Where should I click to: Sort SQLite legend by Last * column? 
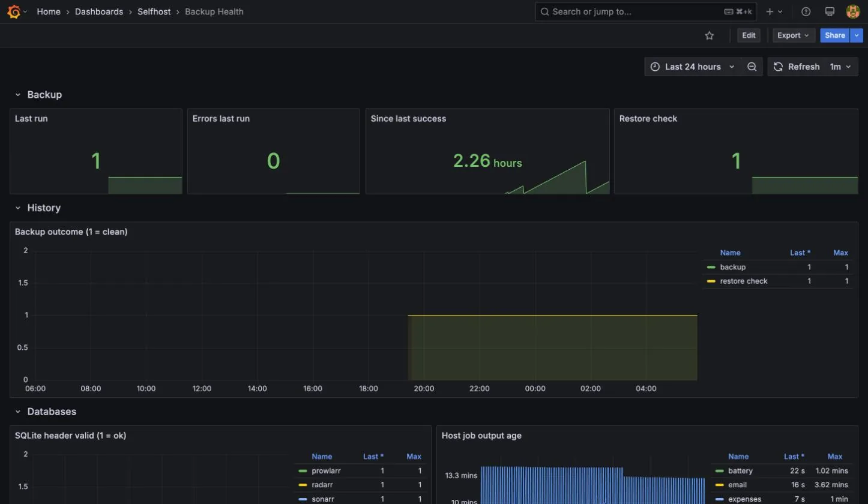(x=373, y=457)
